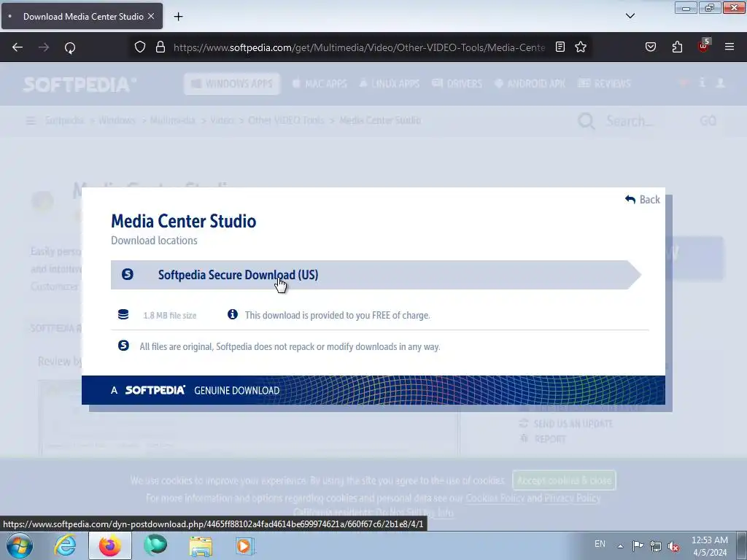Image resolution: width=747 pixels, height=560 pixels.
Task: Click the Softpedia S icon in the download row
Action: point(127,274)
